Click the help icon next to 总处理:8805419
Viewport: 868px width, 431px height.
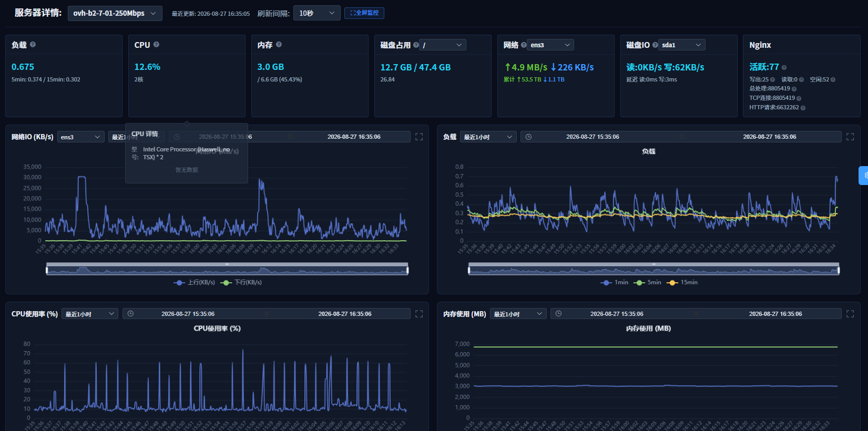pos(794,89)
